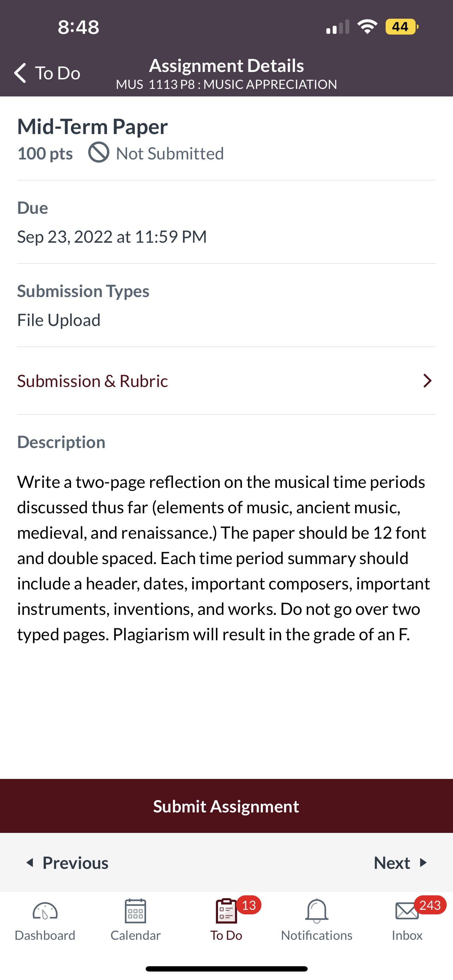Image resolution: width=453 pixels, height=980 pixels.
Task: Expand Submission & Rubric chevron
Action: pos(427,381)
